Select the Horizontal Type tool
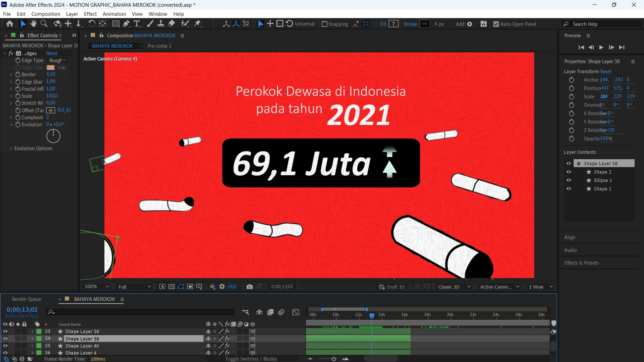The image size is (644, 362). tap(137, 24)
